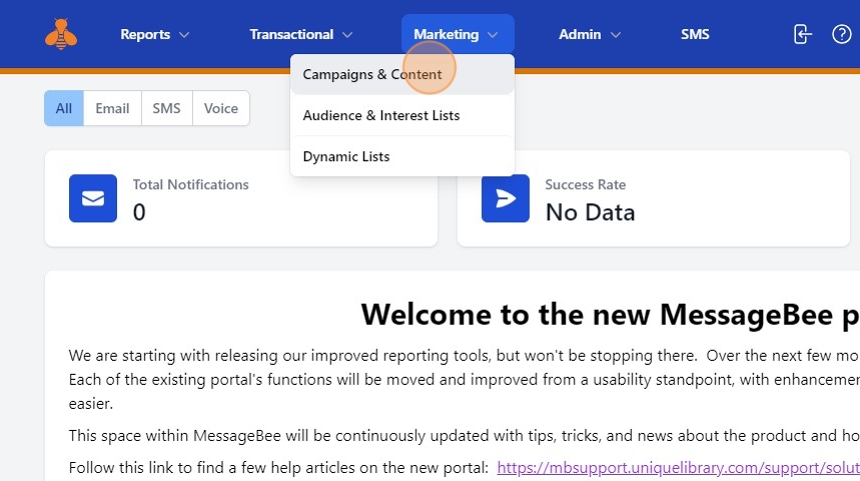Click the envelope Total Notifications icon

93,198
